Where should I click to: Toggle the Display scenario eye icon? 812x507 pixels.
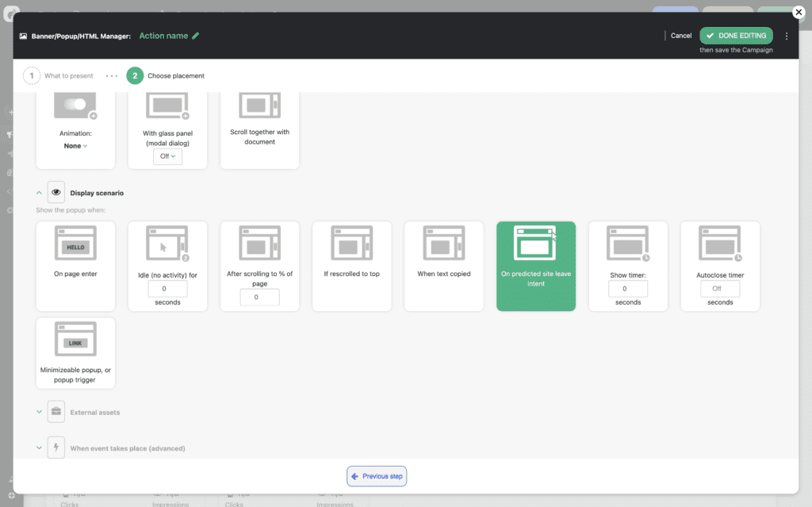[56, 192]
